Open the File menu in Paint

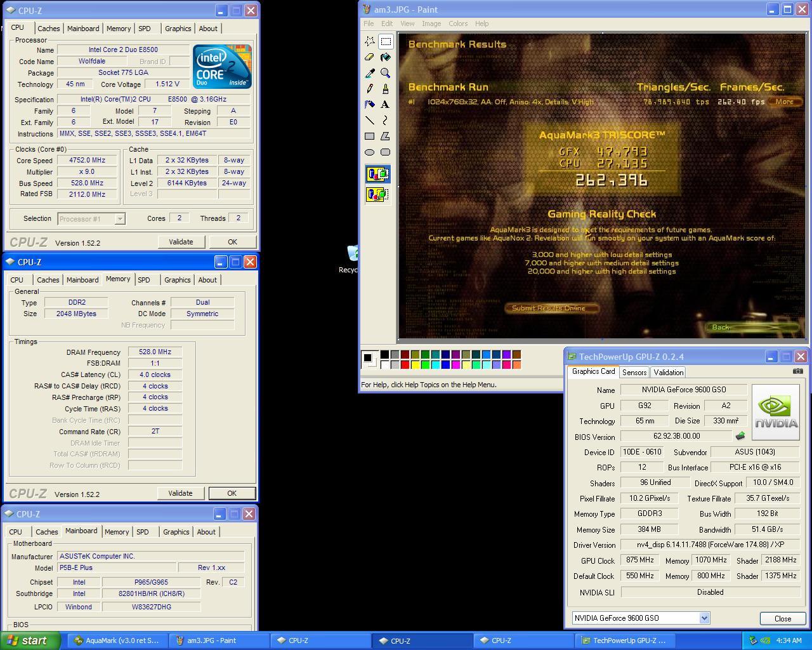click(369, 23)
